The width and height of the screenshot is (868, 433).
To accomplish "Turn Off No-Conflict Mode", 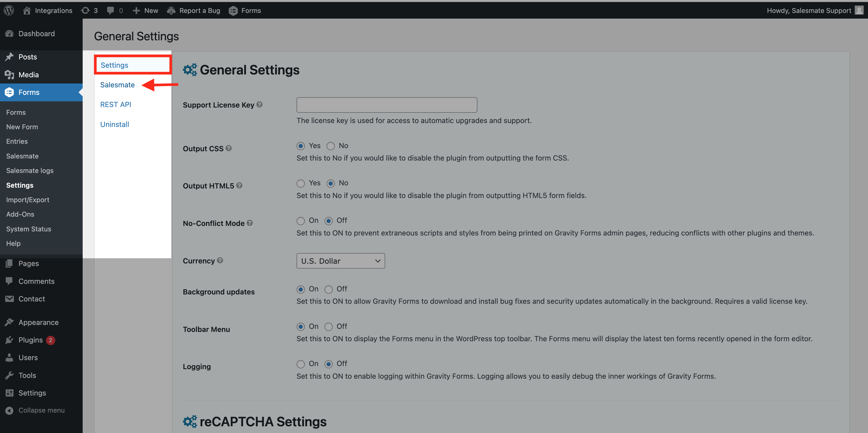I will coord(329,221).
